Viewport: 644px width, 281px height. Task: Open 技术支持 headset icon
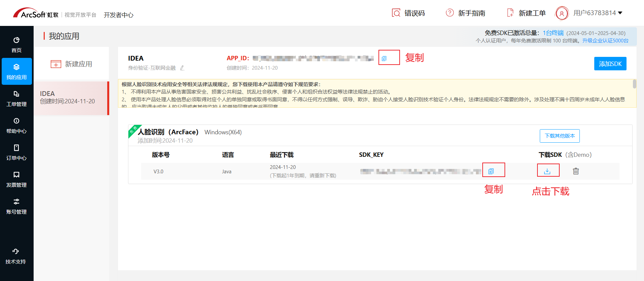tap(16, 251)
